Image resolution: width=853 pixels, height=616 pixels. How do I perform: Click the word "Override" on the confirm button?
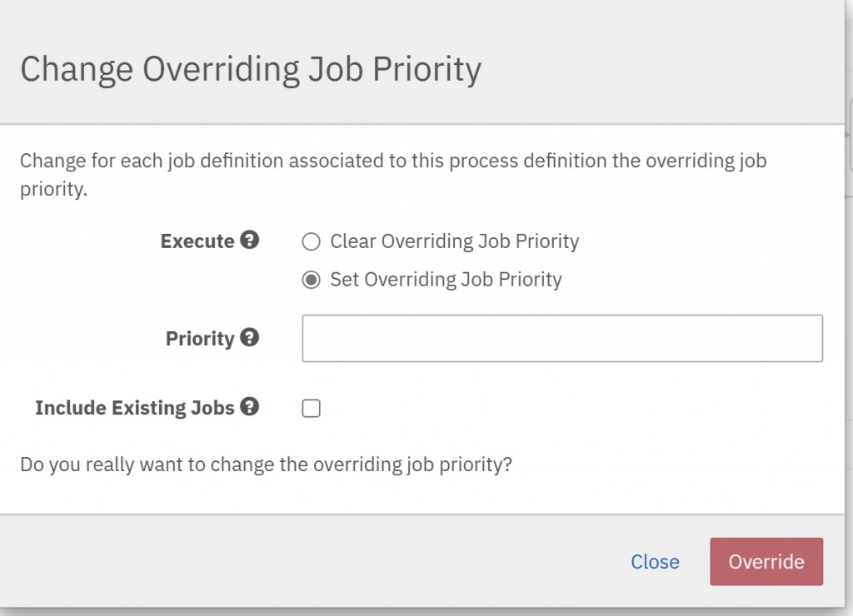pos(766,562)
